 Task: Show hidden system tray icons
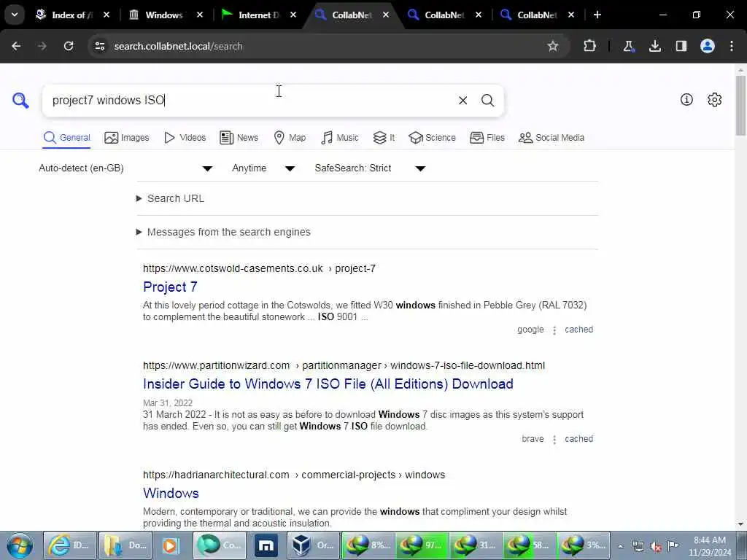click(x=620, y=546)
